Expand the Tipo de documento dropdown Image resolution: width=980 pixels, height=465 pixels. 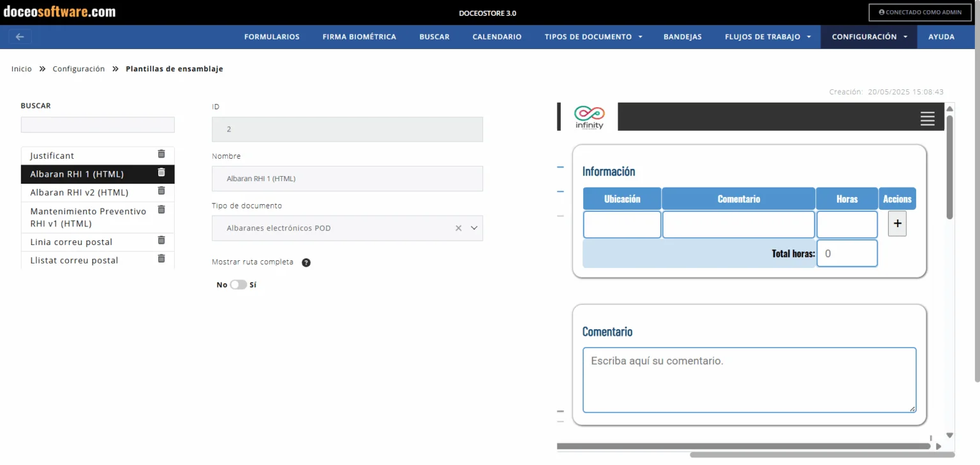(474, 228)
